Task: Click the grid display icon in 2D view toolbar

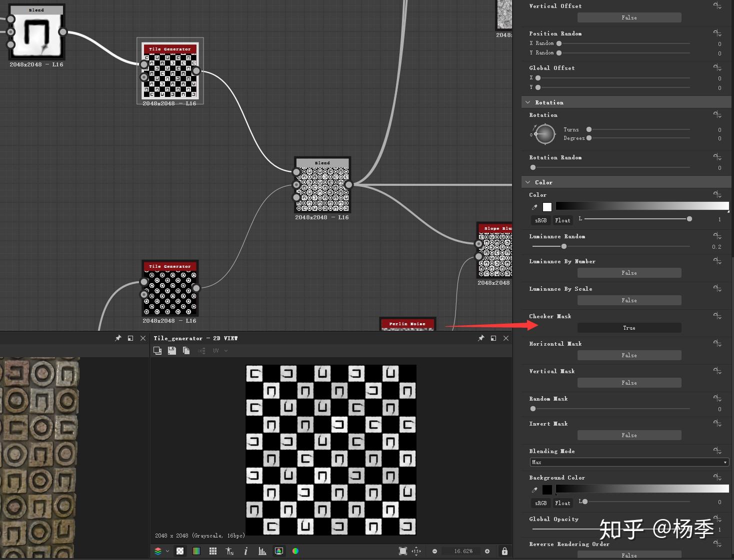Action: (x=213, y=551)
